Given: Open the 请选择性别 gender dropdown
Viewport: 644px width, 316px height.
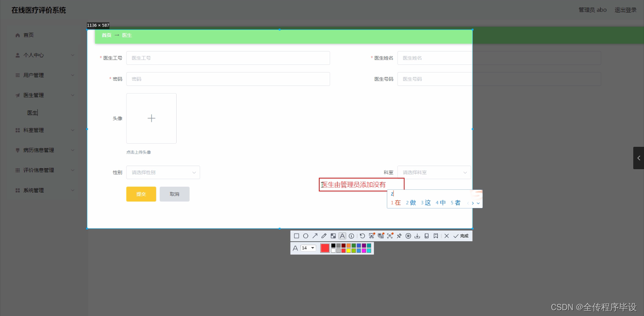Looking at the screenshot, I should point(163,172).
